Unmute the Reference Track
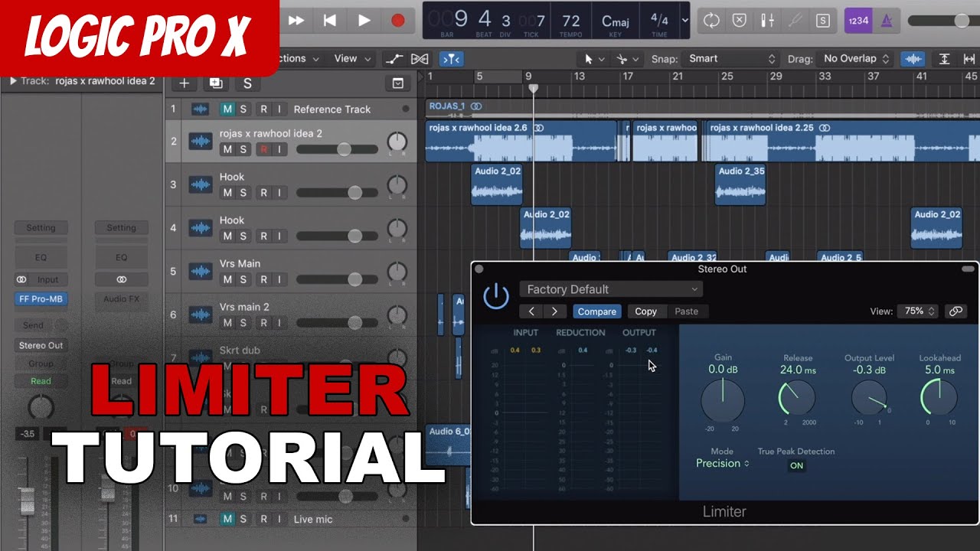Viewport: 980px width, 551px height. coord(227,109)
